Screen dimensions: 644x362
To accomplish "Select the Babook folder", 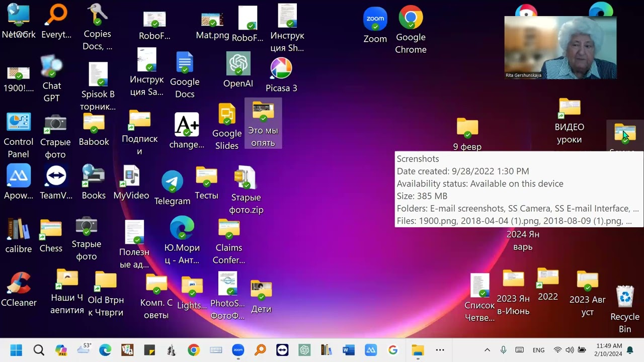I will [94, 130].
